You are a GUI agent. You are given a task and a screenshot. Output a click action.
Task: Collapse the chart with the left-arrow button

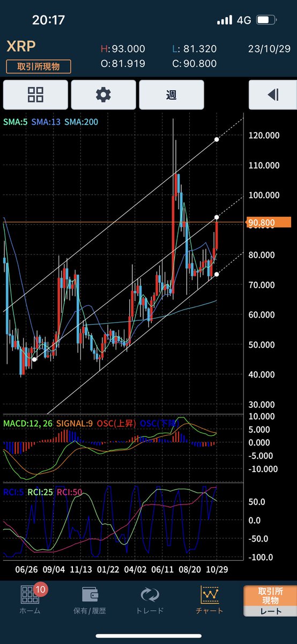tap(272, 95)
